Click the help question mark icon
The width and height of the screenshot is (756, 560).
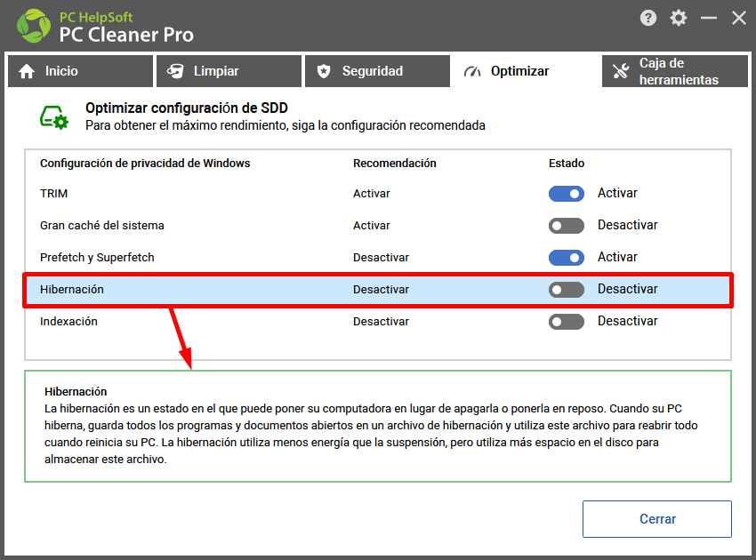tap(648, 19)
